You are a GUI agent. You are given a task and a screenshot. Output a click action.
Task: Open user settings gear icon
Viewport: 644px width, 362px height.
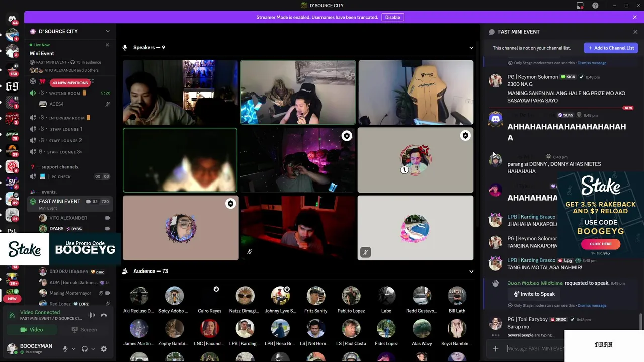pos(104,349)
